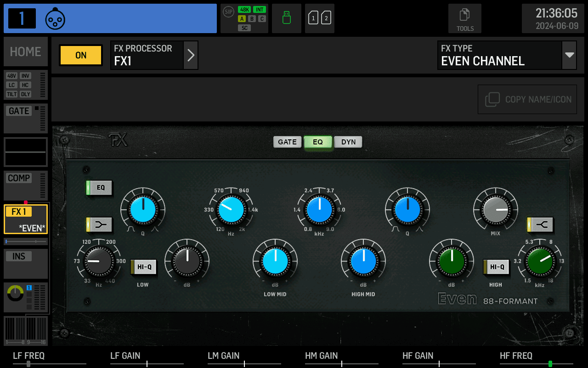Click the HIGH band dB gain knob
Image resolution: width=588 pixels, height=368 pixels.
[452, 261]
